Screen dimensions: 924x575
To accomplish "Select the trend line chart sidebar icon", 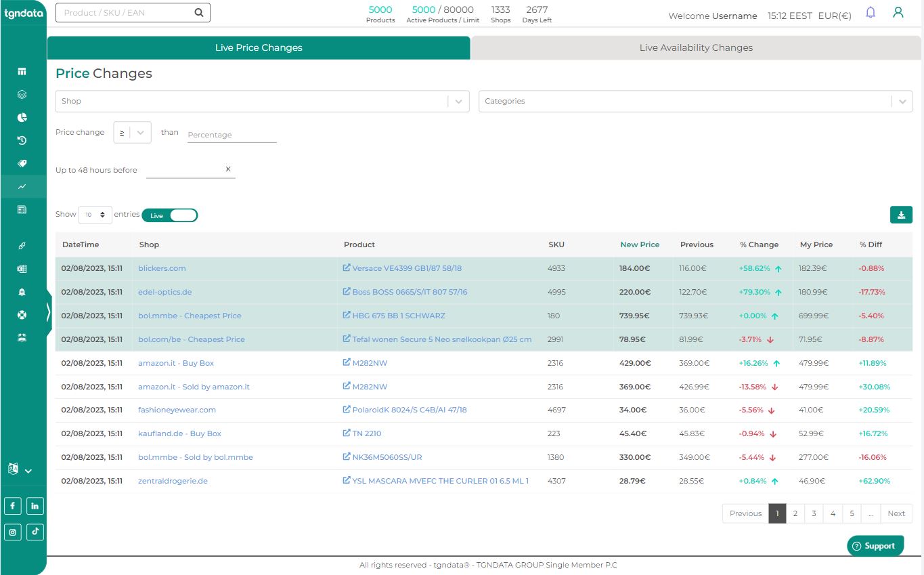I will click(x=22, y=186).
